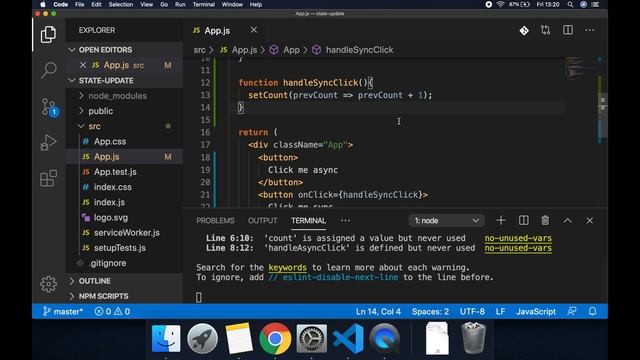Expand the Outline section

point(95,281)
